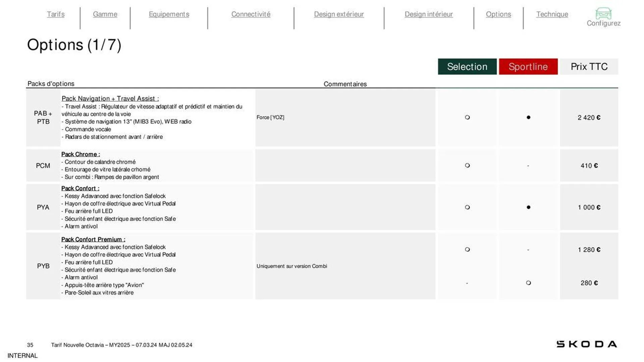Go to Design intérieur tab
644x362 pixels.
point(429,14)
